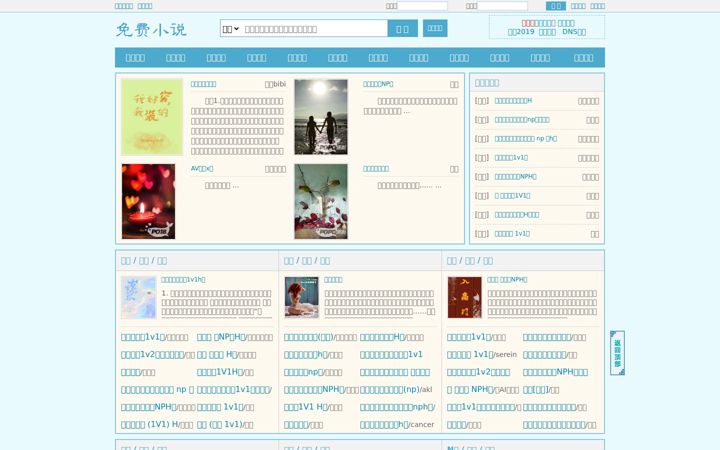Focus the main novel search box

coord(315,29)
